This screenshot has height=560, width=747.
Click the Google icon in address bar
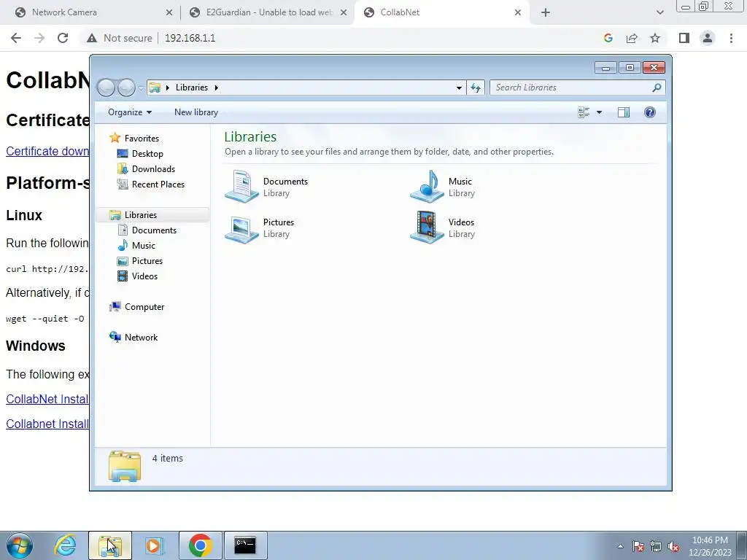click(608, 38)
